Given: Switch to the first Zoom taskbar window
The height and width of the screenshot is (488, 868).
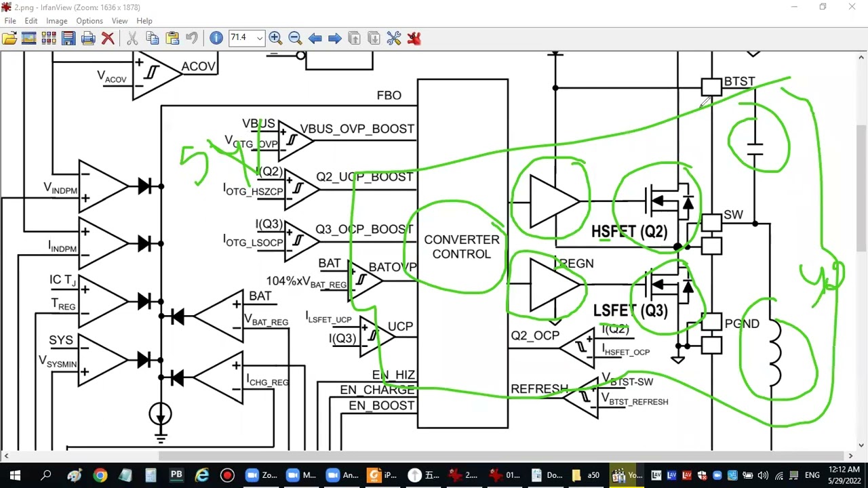Looking at the screenshot, I should tap(261, 475).
